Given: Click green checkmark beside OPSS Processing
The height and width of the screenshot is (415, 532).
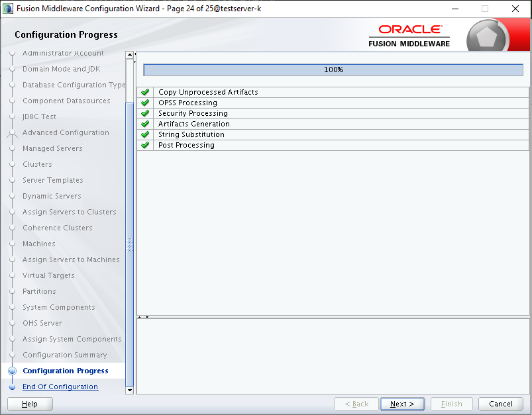Looking at the screenshot, I should coord(145,103).
